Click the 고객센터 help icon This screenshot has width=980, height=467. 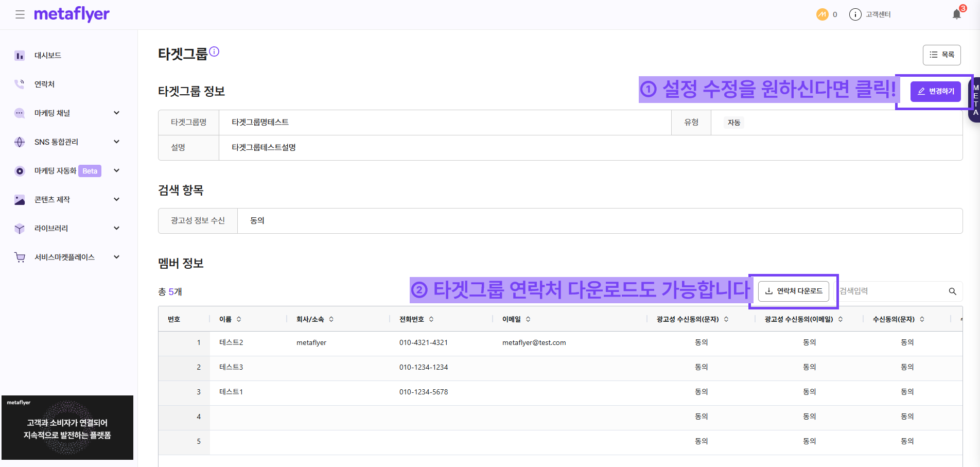click(x=855, y=14)
